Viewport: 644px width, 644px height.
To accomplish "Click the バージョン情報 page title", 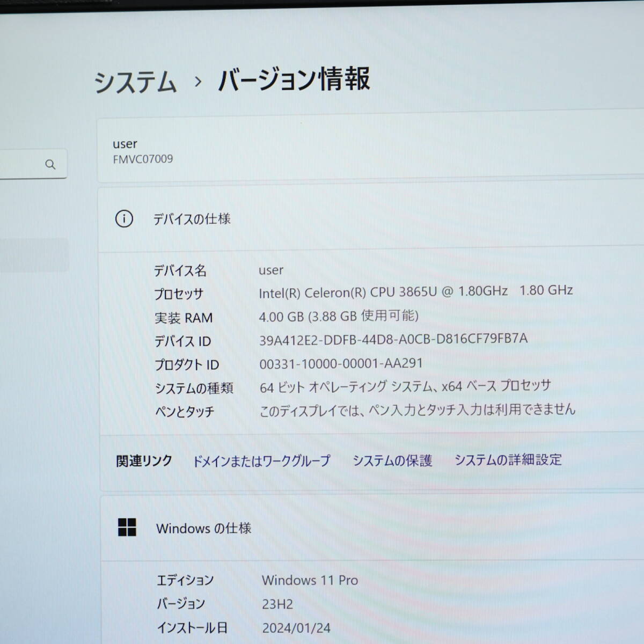I will click(294, 79).
